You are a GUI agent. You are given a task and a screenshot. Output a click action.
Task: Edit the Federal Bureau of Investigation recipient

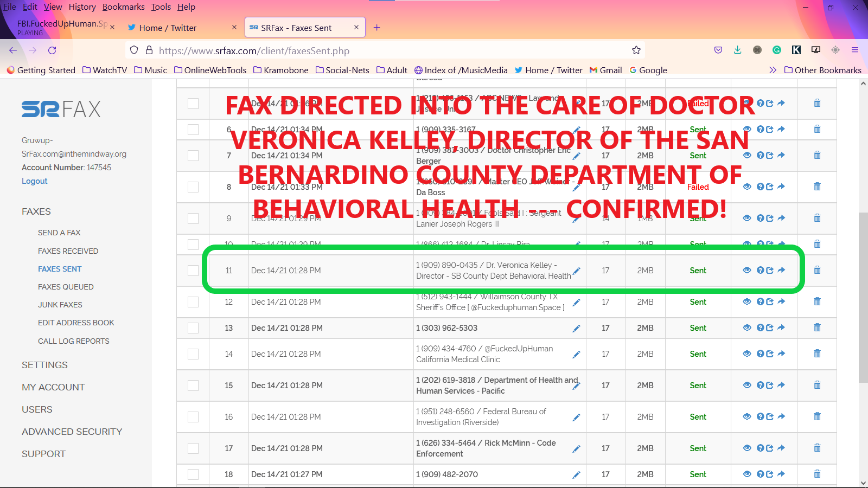576,417
